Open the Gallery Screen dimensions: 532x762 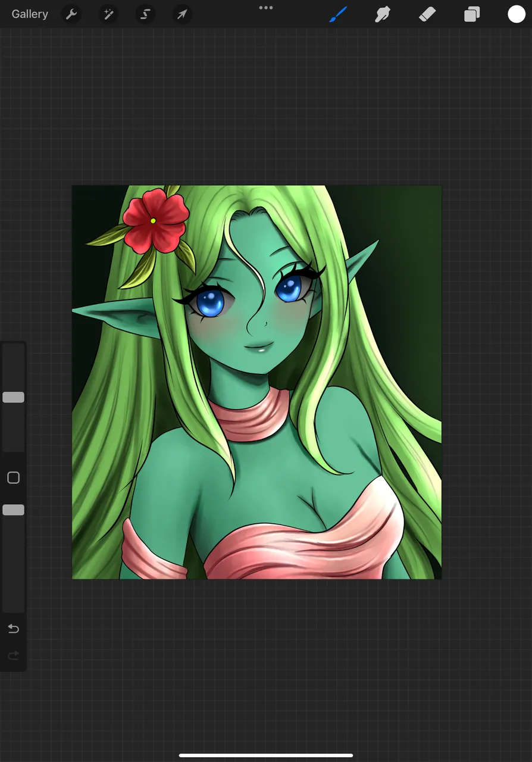[x=30, y=14]
